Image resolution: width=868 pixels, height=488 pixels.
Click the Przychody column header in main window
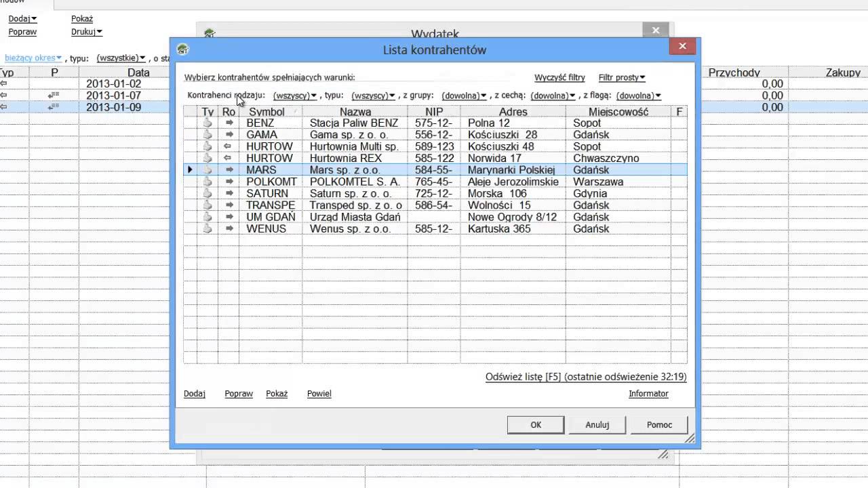tap(734, 73)
